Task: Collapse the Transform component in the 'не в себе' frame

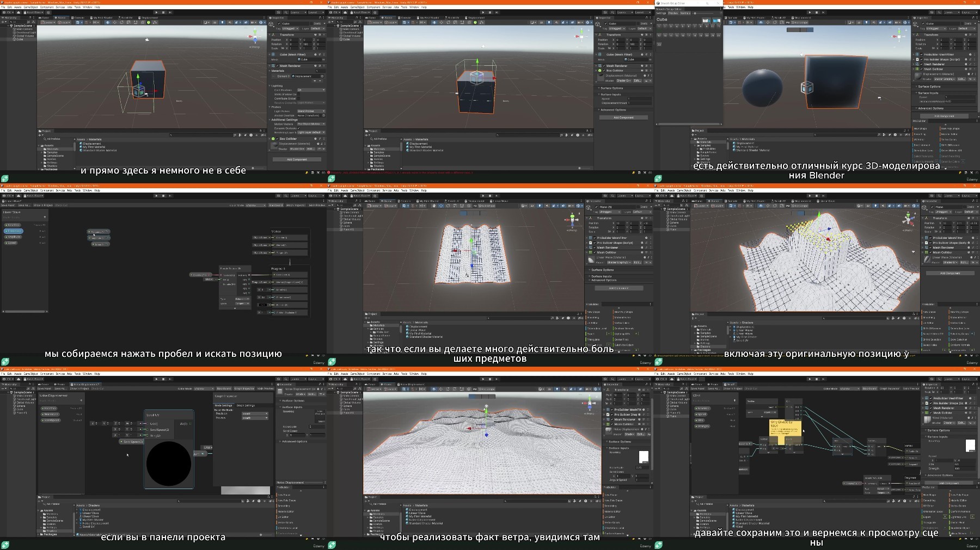Action: tap(269, 35)
